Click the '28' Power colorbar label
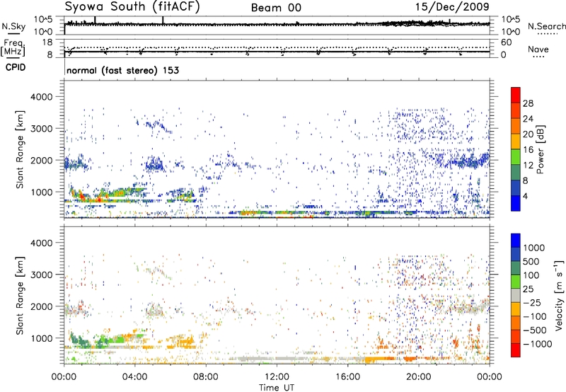Viewport: 566px width, 392px height. [528, 103]
